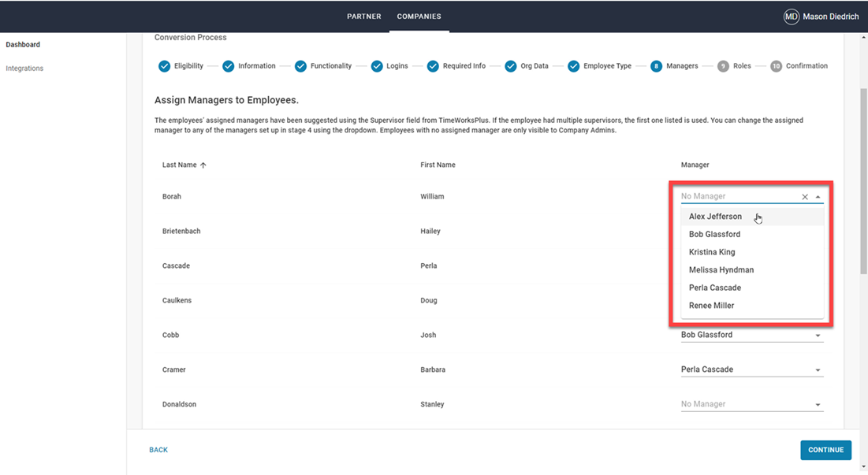Open step 10 Confirmation in the wizard
This screenshot has width=868, height=475.
[x=776, y=66]
